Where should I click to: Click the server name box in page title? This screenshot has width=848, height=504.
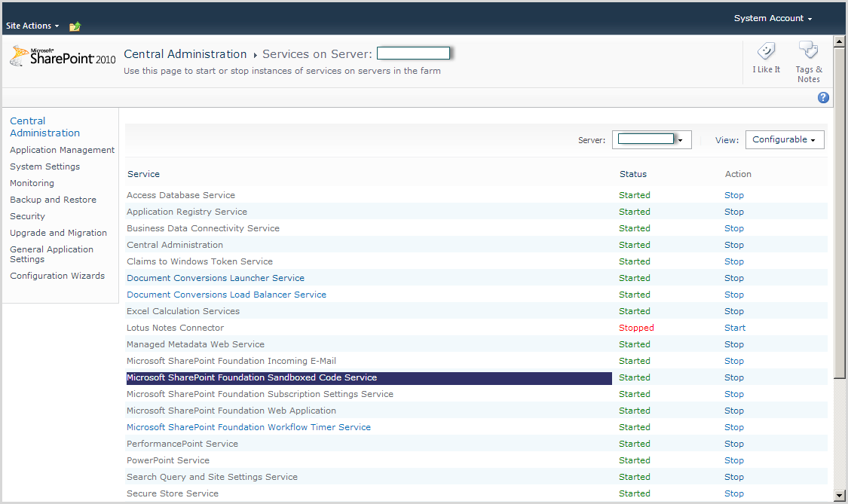pos(413,53)
